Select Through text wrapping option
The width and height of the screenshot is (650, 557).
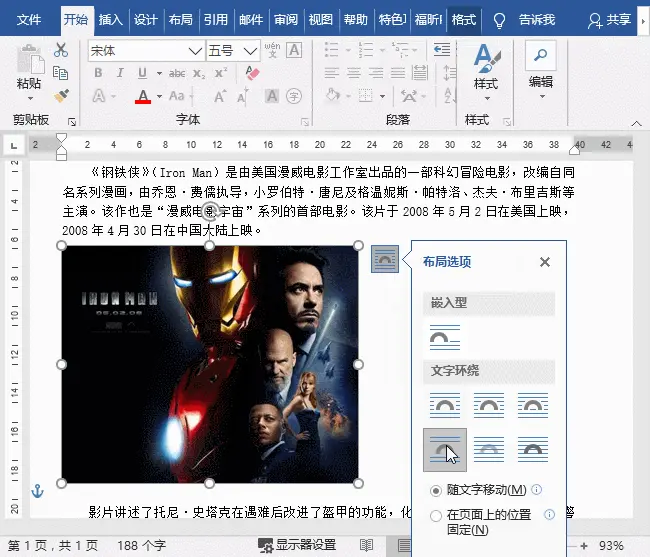point(533,405)
